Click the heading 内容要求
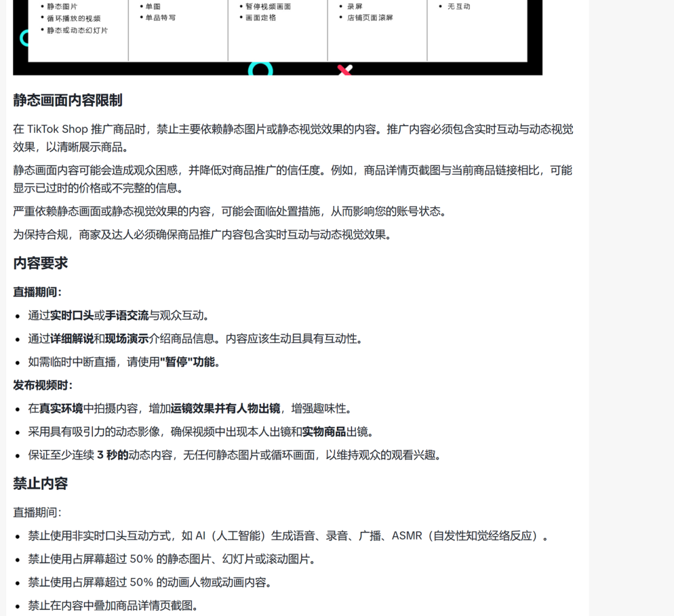This screenshot has width=674, height=616. click(41, 263)
